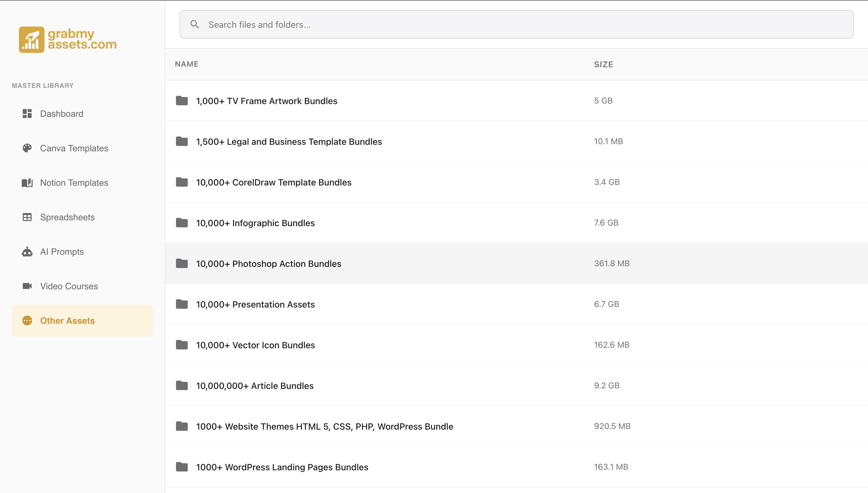Open 1,500+ Legal and Business Template Bundles
Image resolution: width=868 pixels, height=493 pixels.
point(289,142)
